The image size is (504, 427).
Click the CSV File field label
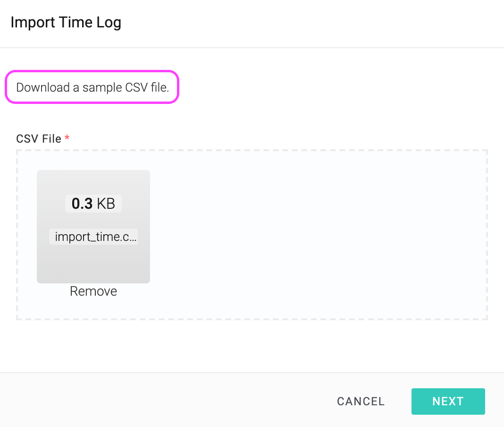coord(39,139)
